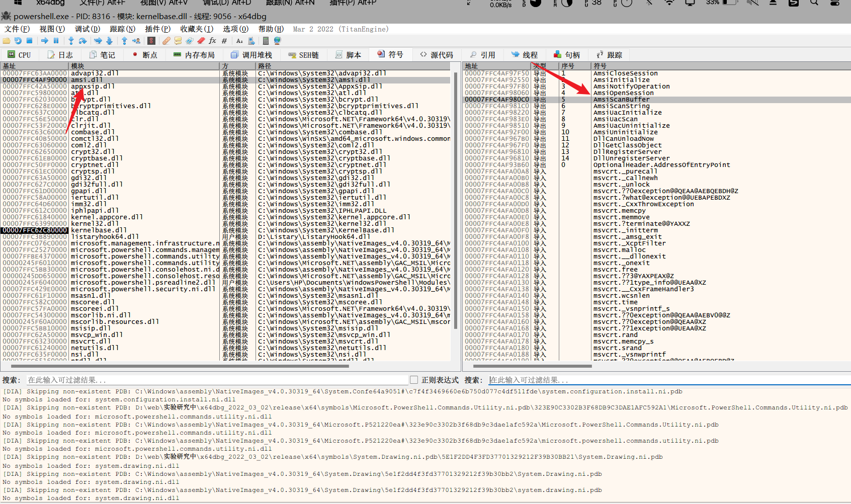Switch to the 句柄 handles tab

click(x=567, y=55)
